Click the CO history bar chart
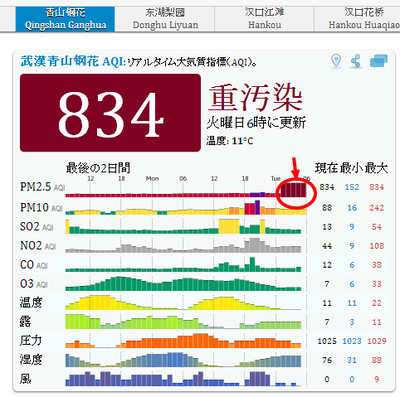400x397 pixels. click(x=183, y=264)
